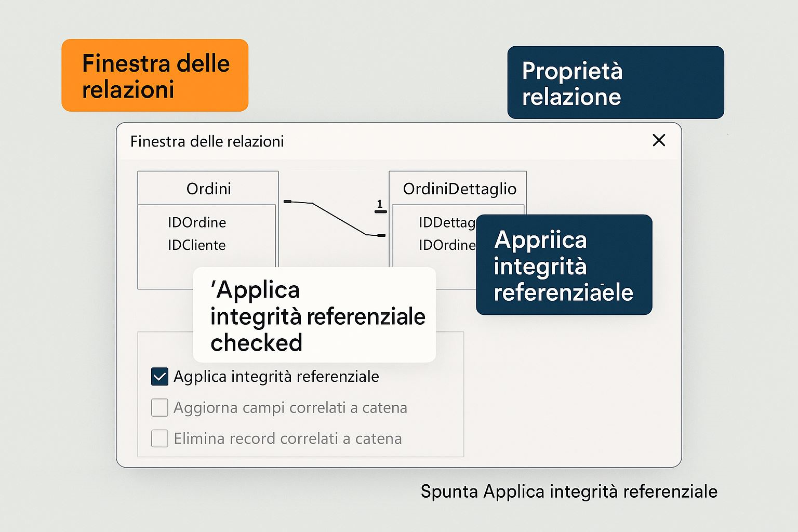
Task: Uncheck the Applica integrità referenziale checkbox
Action: tap(159, 377)
